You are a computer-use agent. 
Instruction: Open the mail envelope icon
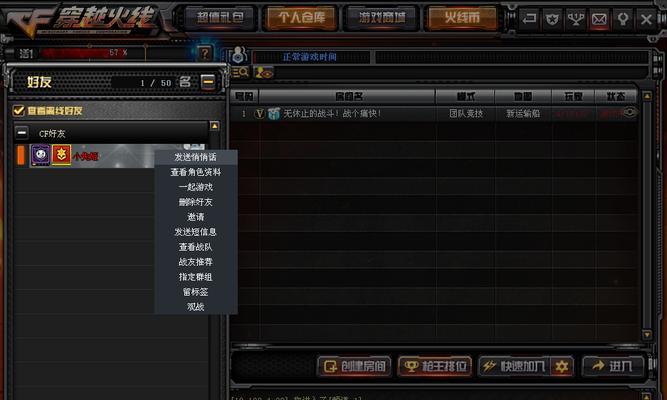point(599,19)
